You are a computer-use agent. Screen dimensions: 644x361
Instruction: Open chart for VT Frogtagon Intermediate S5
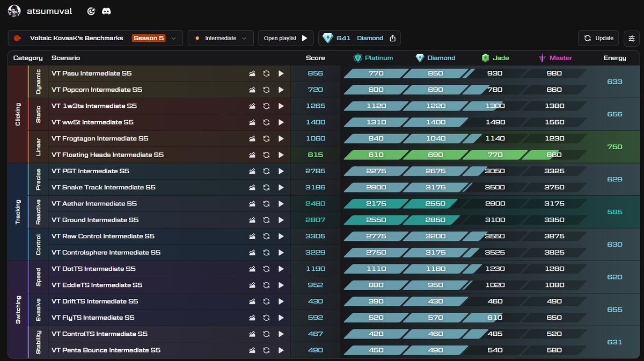tap(252, 138)
